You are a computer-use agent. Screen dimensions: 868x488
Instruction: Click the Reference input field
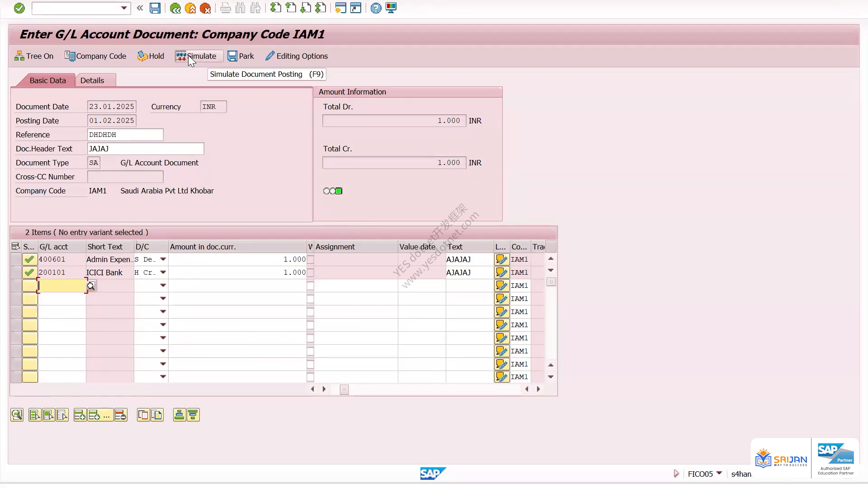(125, 135)
